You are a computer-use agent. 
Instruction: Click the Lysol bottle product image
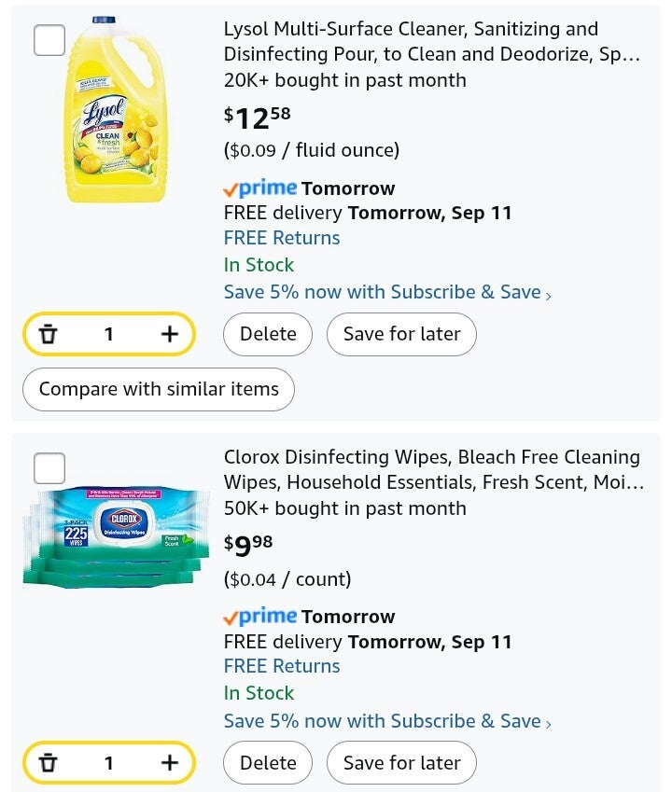(x=116, y=110)
